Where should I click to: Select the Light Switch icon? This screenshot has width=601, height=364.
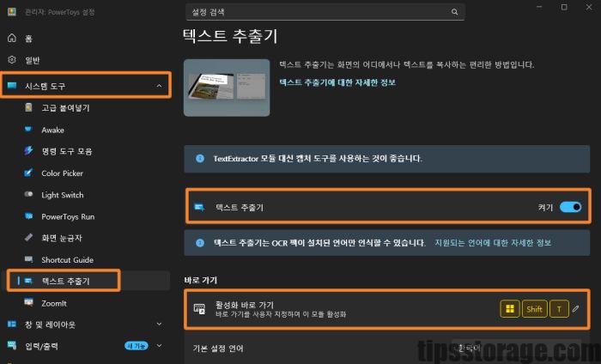tap(28, 194)
